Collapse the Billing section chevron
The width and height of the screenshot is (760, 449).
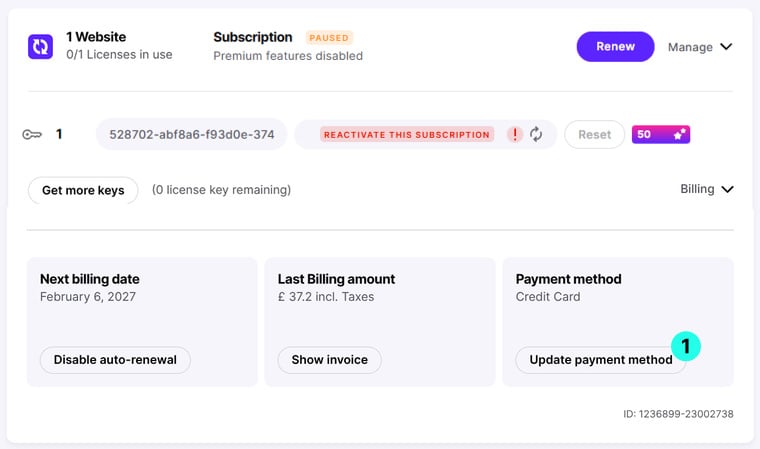[x=727, y=189]
